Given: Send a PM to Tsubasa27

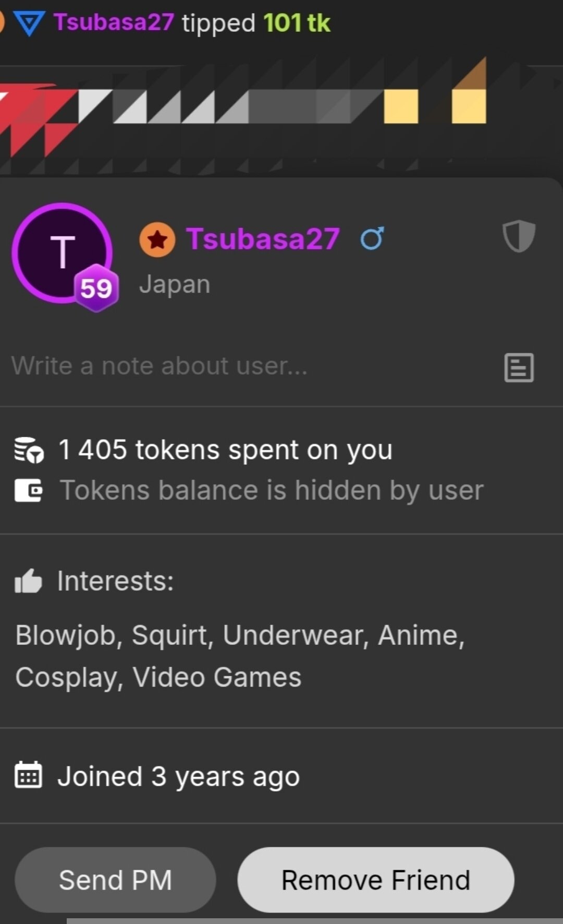Looking at the screenshot, I should pyautogui.click(x=115, y=880).
